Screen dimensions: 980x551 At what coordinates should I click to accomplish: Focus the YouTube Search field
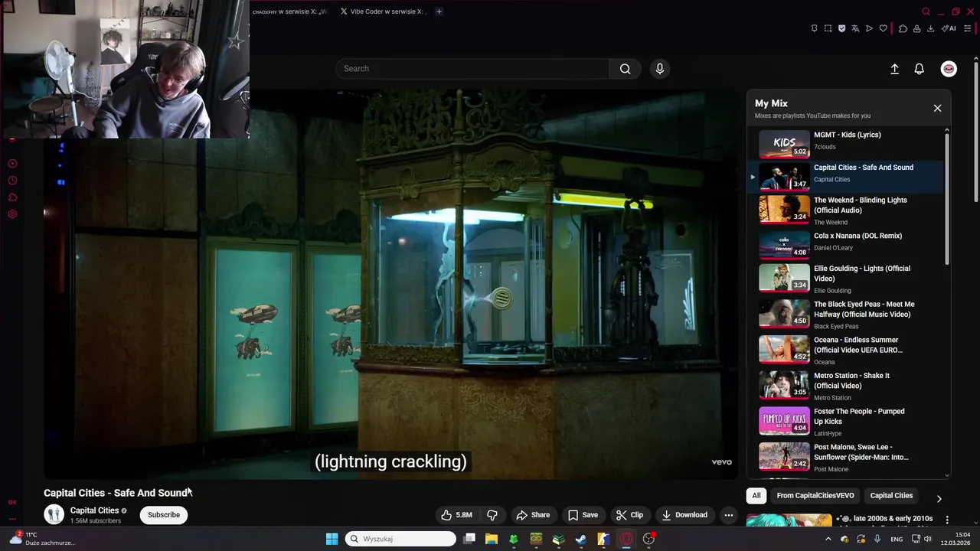coord(472,69)
